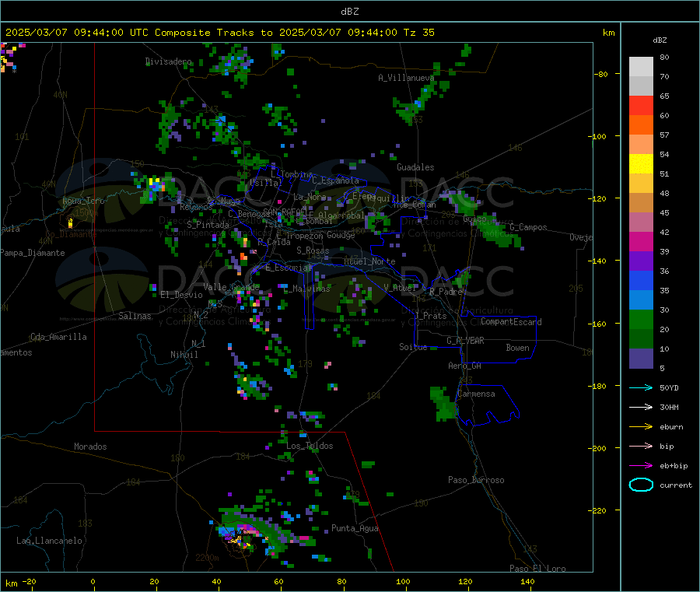Click the 'Valle_Grande' map label

[x=231, y=286]
